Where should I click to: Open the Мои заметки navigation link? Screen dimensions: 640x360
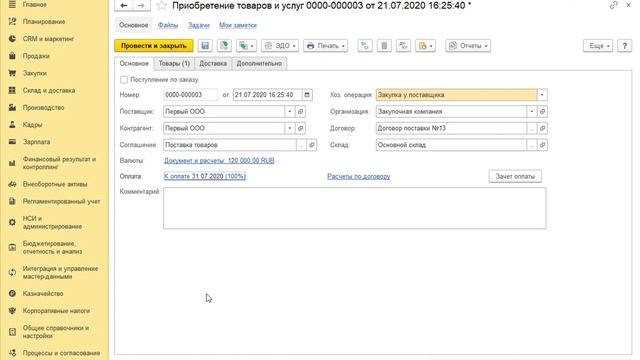238,25
